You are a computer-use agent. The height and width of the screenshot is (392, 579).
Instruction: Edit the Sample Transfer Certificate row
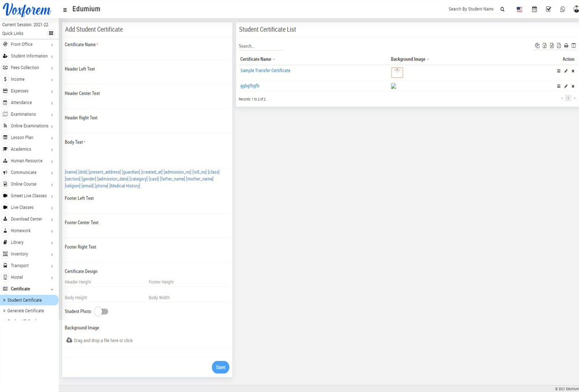(566, 71)
